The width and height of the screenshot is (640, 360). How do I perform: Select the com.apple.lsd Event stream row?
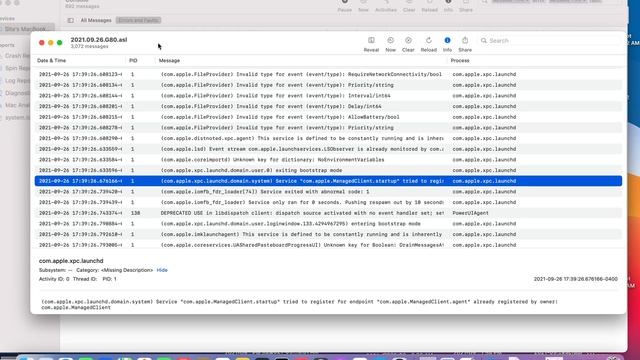click(x=328, y=149)
